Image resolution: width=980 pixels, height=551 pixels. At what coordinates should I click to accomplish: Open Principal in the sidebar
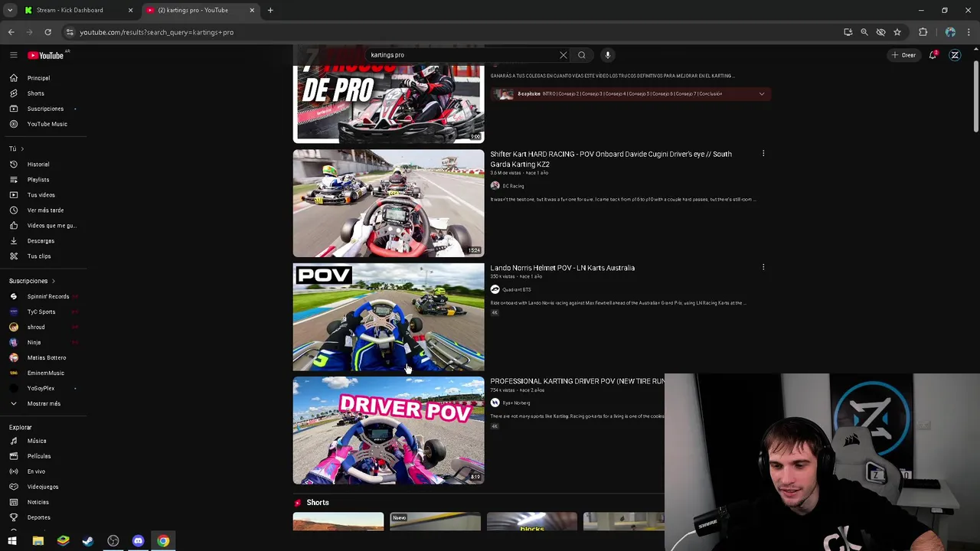point(38,78)
